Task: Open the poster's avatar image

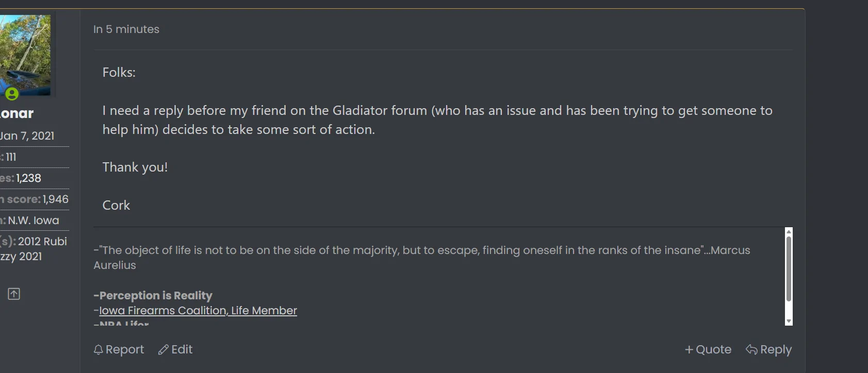Action: click(25, 55)
